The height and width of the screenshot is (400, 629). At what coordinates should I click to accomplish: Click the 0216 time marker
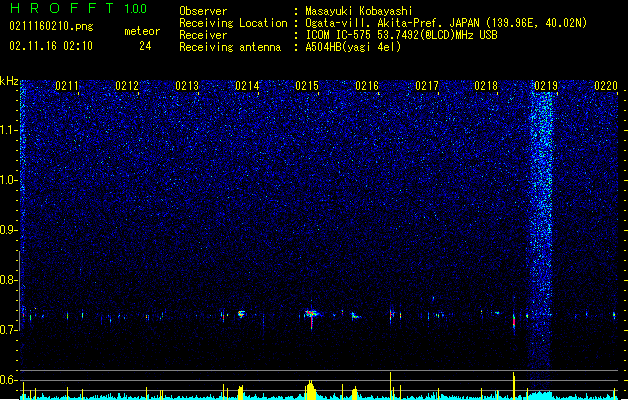[367, 86]
